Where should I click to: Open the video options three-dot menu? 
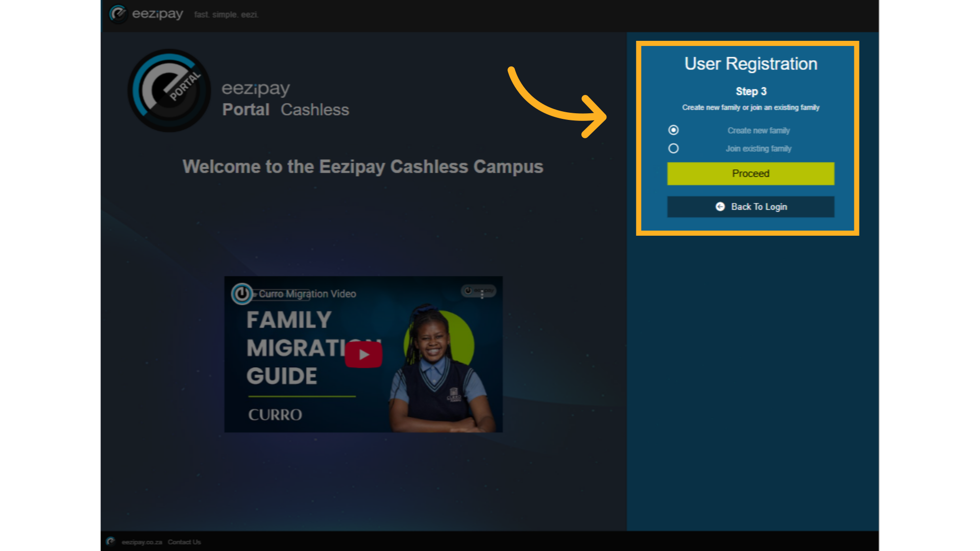482,294
